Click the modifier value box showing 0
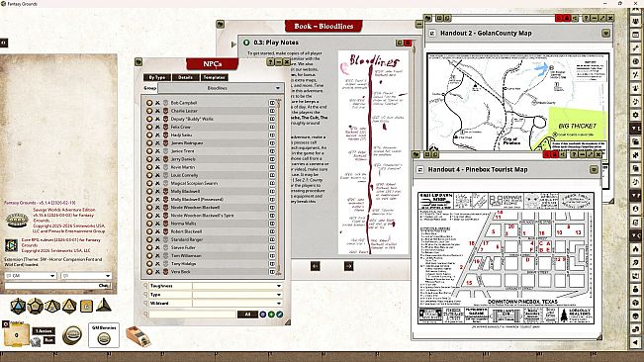Viewport: 644px width, 362px height. pos(17,335)
